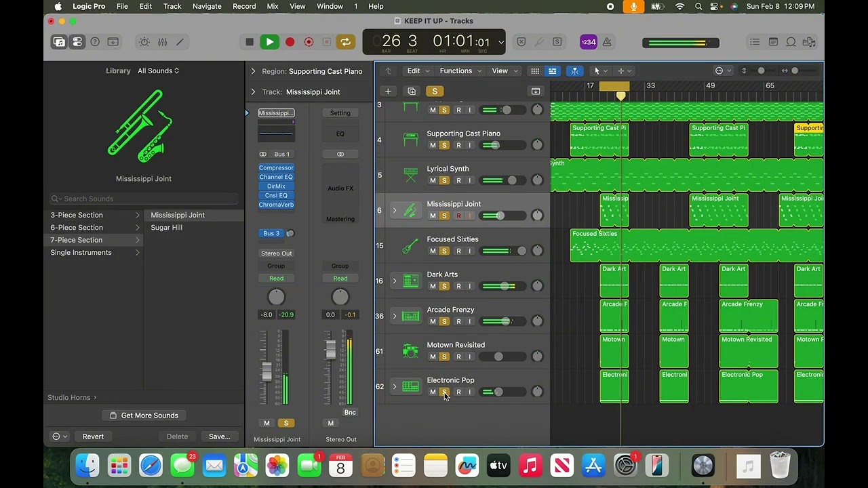Image resolution: width=868 pixels, height=488 pixels.
Task: Open the List Editors button
Action: [755, 42]
